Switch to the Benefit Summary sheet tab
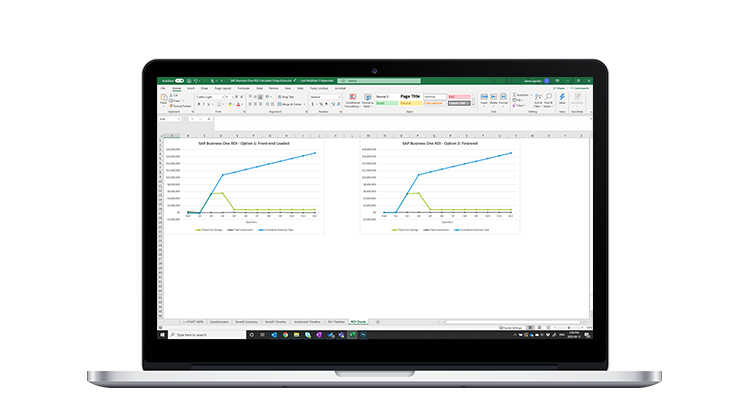Screen dimensions: 750x405 pos(246,322)
